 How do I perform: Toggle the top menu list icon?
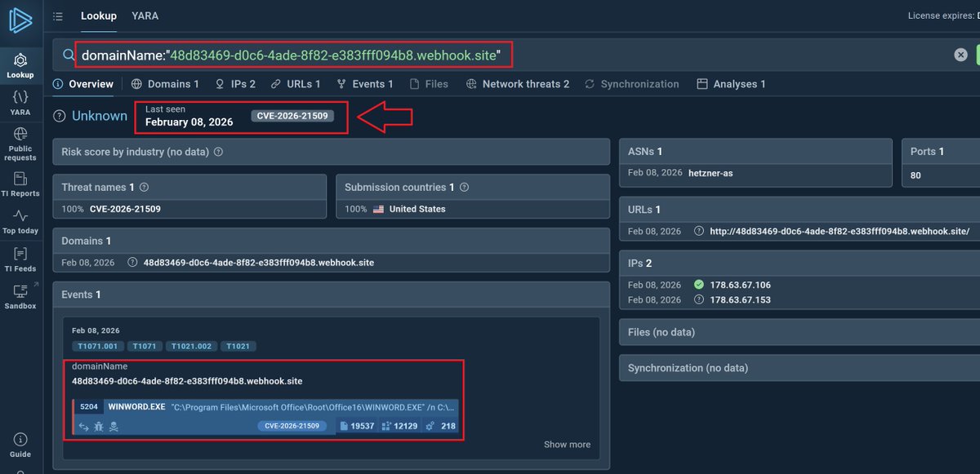[58, 16]
